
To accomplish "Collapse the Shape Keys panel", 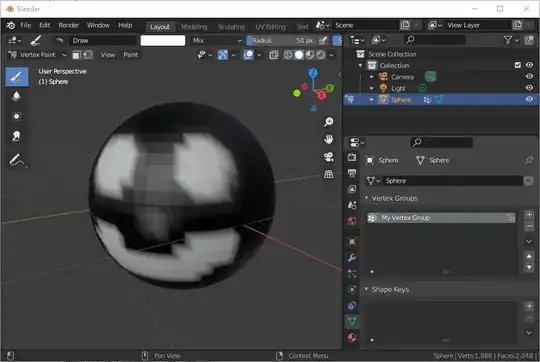I will [366, 289].
